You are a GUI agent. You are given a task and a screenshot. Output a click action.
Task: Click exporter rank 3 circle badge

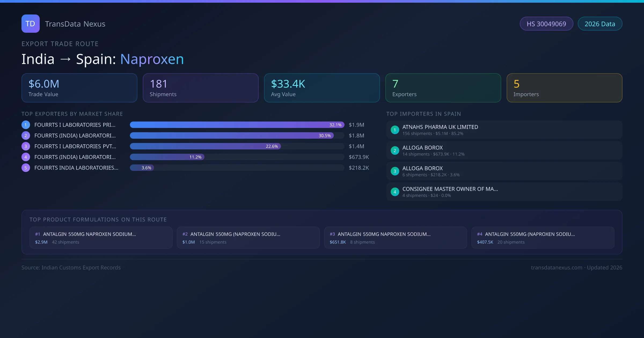coord(26,146)
